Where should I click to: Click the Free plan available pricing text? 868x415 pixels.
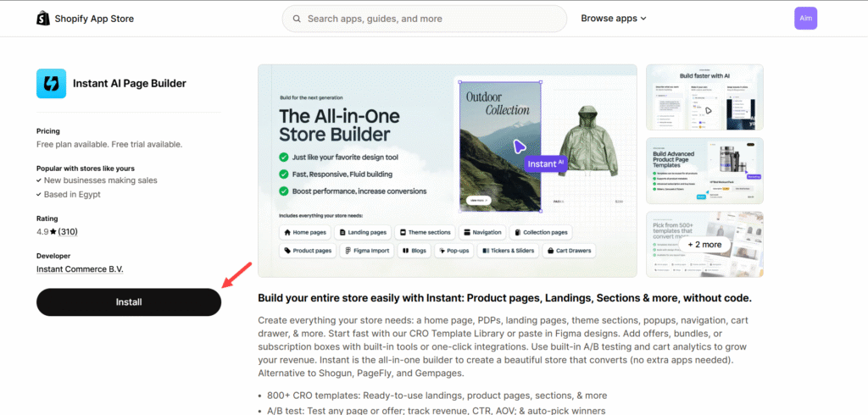109,145
